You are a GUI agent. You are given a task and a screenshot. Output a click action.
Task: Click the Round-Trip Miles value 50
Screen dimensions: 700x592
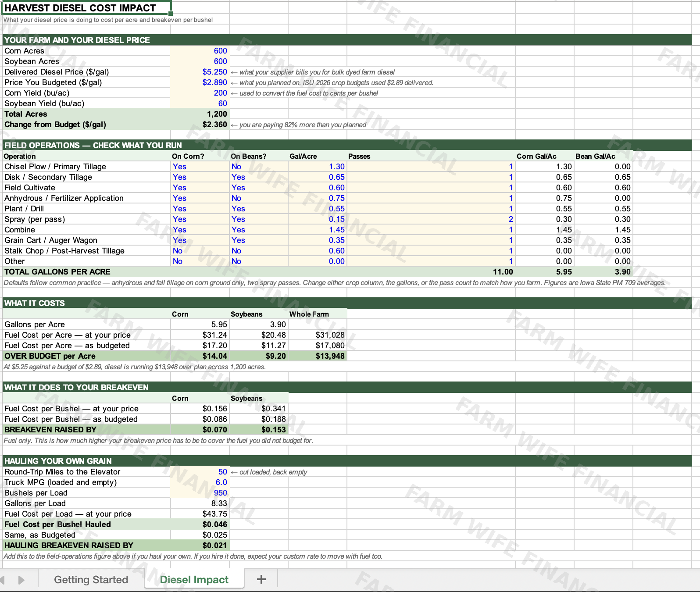point(200,472)
